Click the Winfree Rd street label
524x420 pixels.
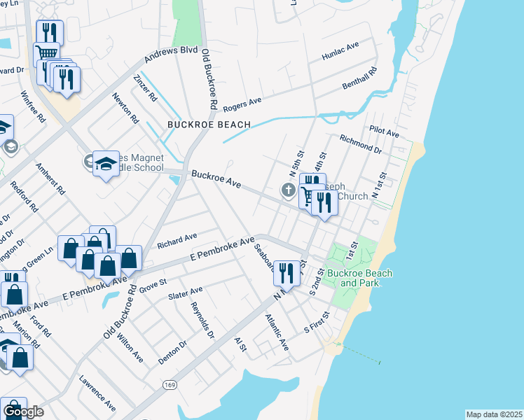tap(33, 106)
